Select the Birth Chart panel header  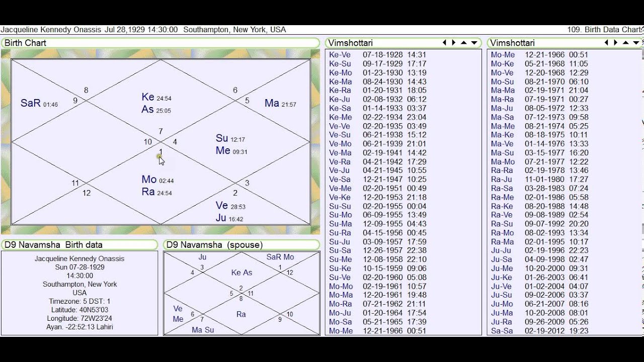[x=160, y=43]
